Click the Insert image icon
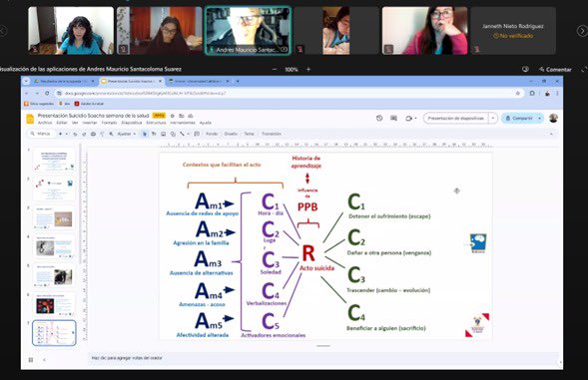 point(163,134)
